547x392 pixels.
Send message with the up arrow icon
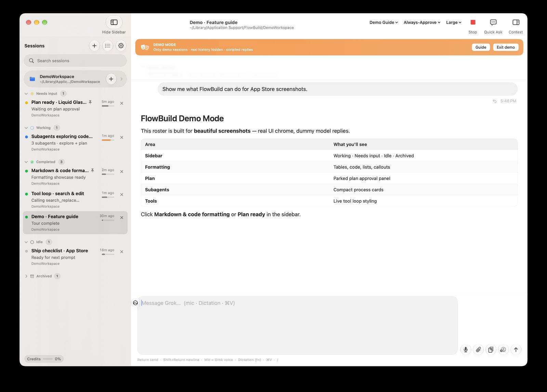[x=516, y=350]
